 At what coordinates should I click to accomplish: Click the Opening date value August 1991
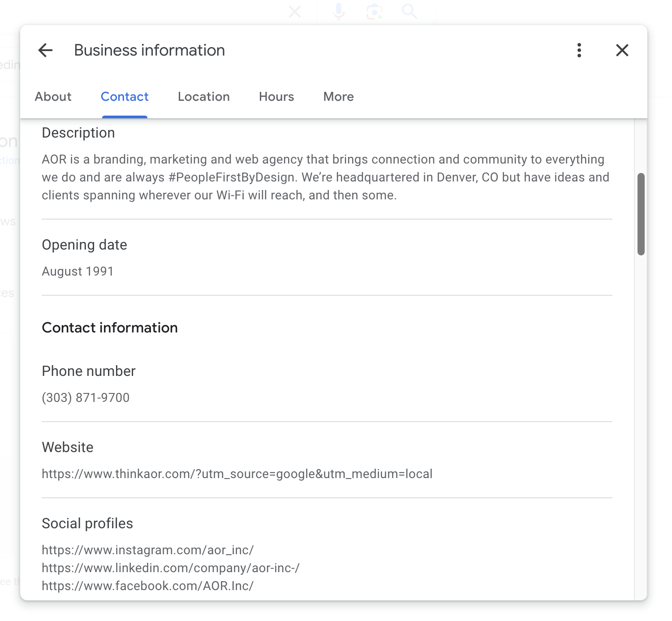[x=78, y=272]
